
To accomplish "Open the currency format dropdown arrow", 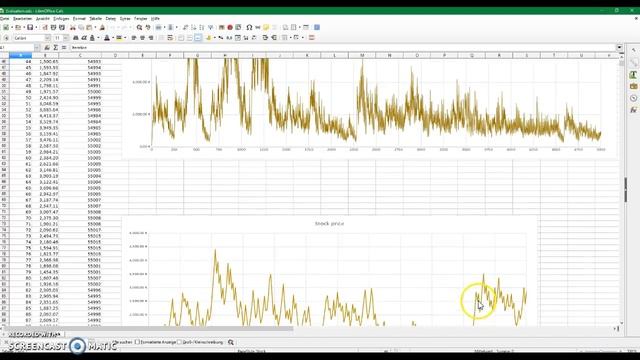I will tap(215, 38).
